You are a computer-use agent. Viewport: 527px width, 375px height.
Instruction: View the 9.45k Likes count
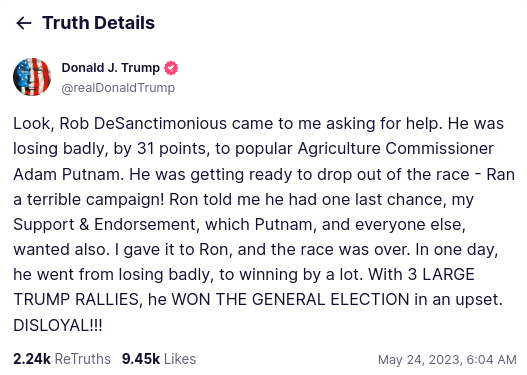tap(159, 359)
